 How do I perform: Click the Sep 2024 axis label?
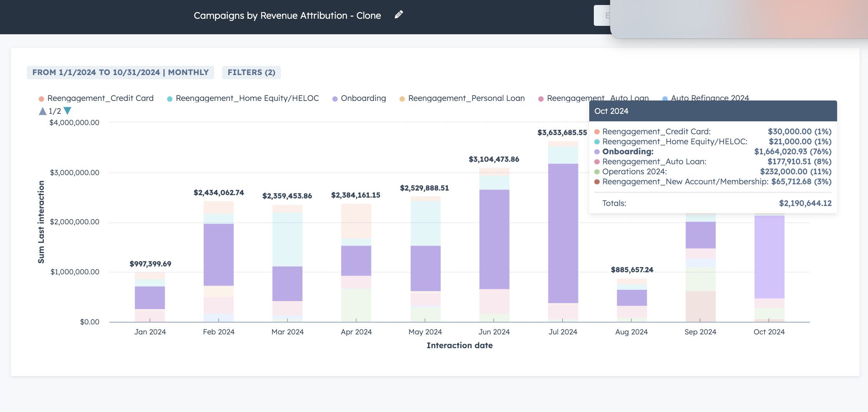(700, 332)
